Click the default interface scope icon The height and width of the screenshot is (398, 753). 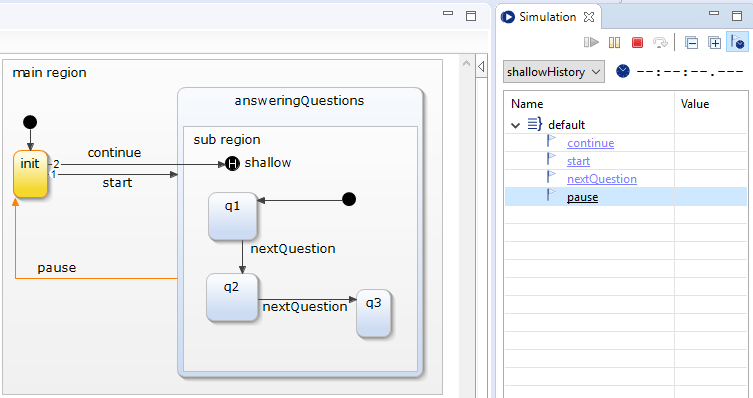tap(534, 124)
